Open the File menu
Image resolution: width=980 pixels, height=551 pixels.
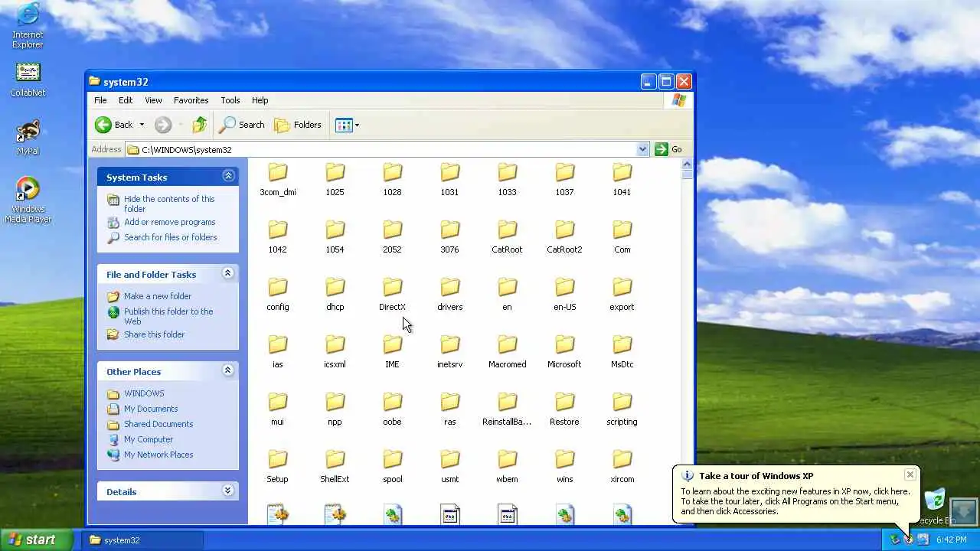tap(100, 100)
